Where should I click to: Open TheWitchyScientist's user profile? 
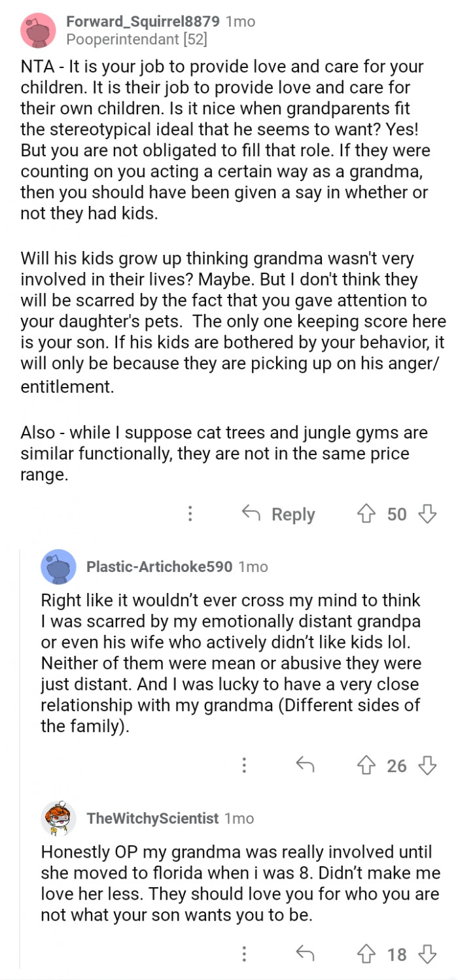pos(152,819)
